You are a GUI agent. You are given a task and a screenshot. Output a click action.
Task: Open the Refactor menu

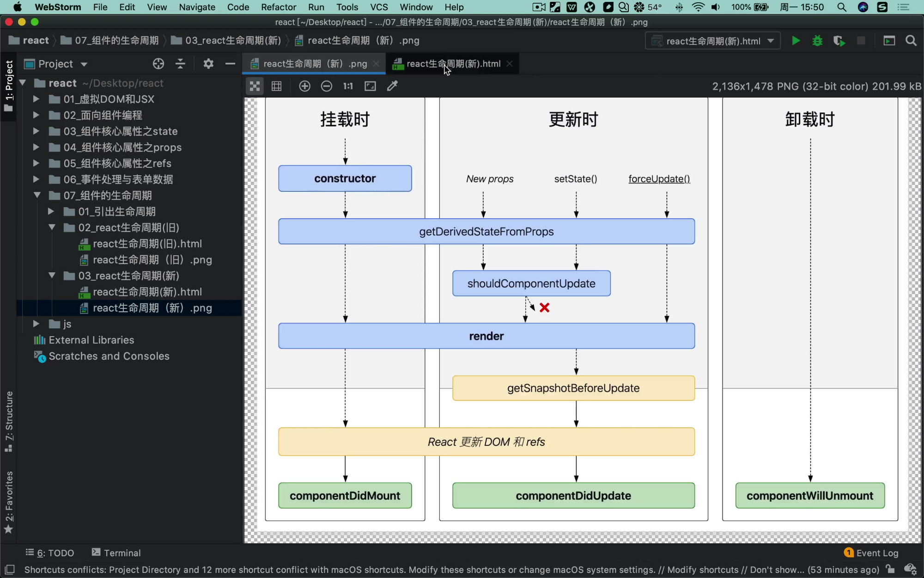point(278,7)
